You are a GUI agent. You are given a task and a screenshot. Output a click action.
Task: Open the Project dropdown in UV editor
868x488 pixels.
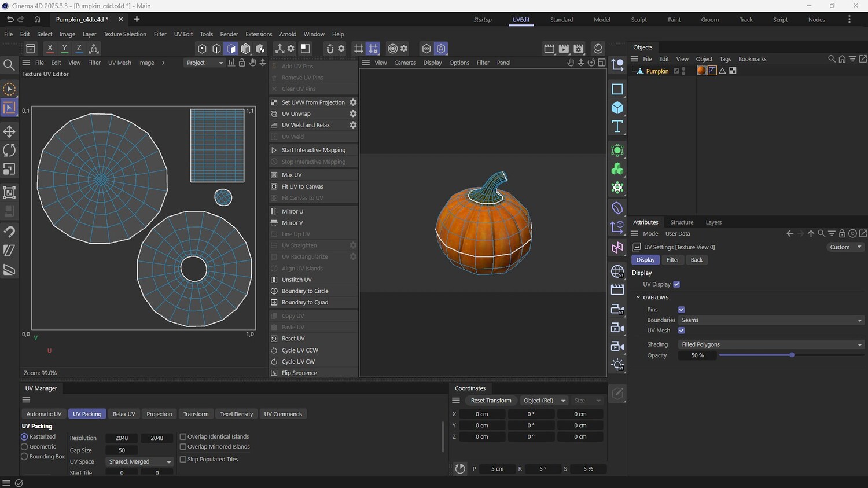point(204,63)
